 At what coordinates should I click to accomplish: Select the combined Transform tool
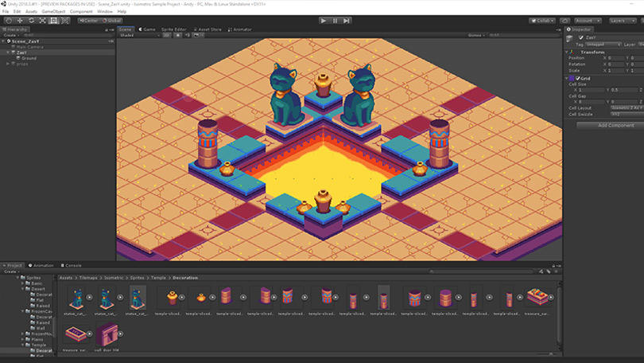pos(65,21)
